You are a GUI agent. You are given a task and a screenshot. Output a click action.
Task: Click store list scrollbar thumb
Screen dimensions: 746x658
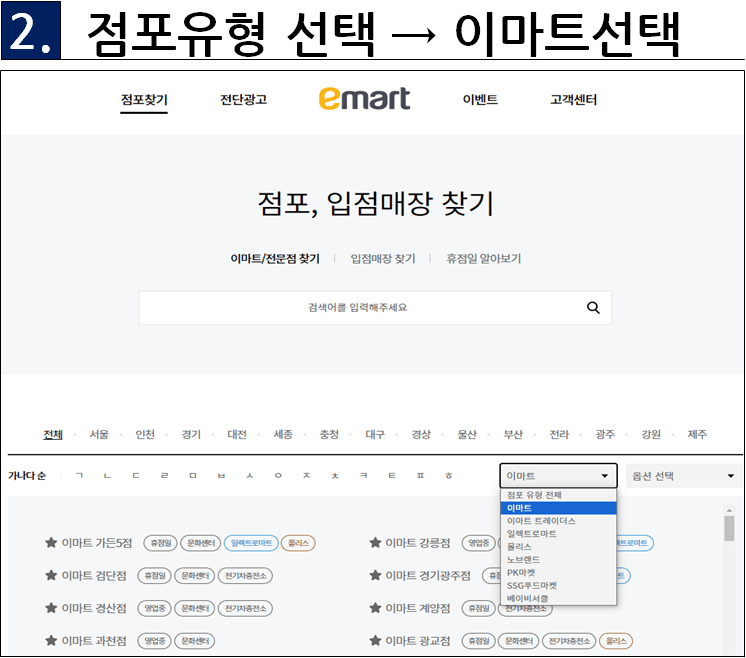click(729, 529)
